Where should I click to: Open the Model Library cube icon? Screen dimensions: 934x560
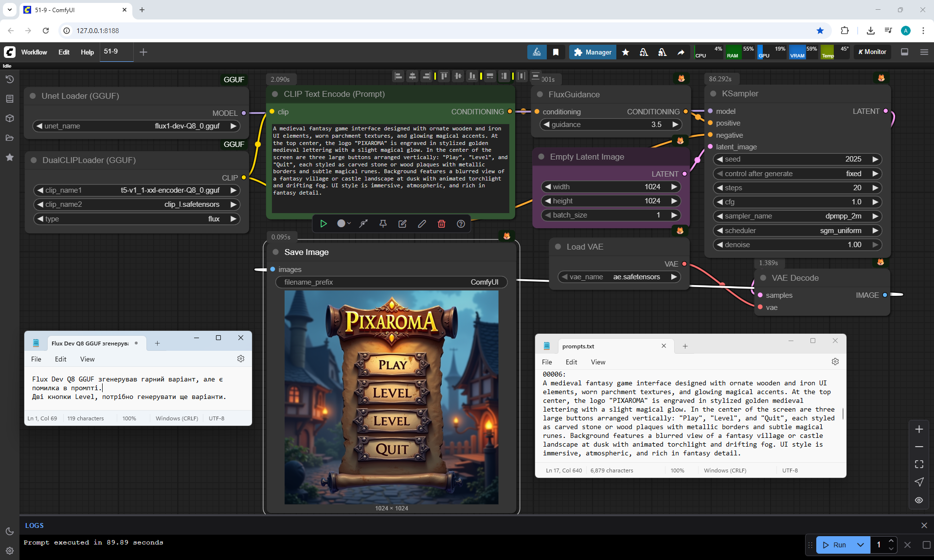(x=9, y=118)
